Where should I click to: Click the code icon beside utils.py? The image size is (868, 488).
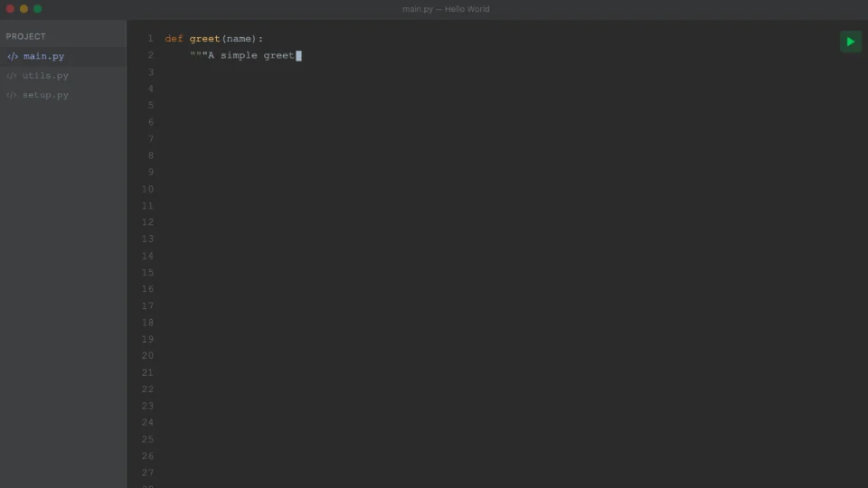point(12,76)
